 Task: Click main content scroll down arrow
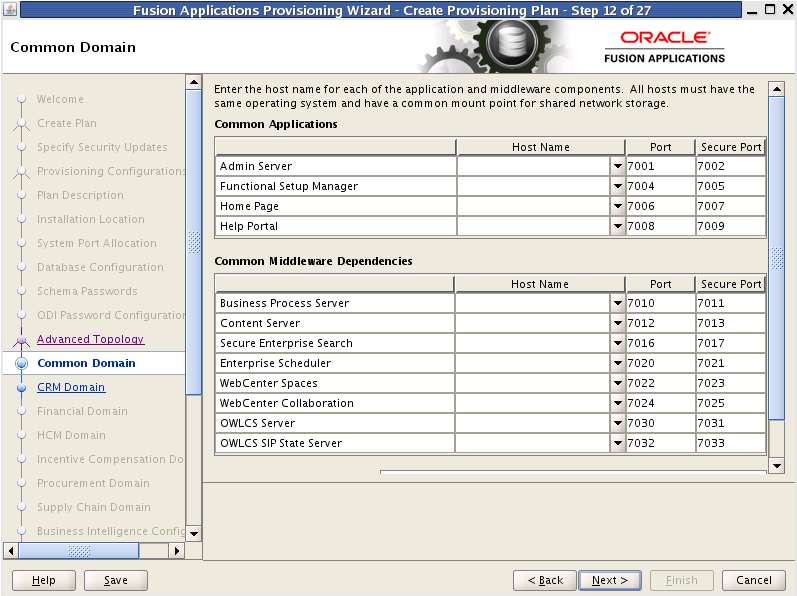pyautogui.click(x=777, y=465)
